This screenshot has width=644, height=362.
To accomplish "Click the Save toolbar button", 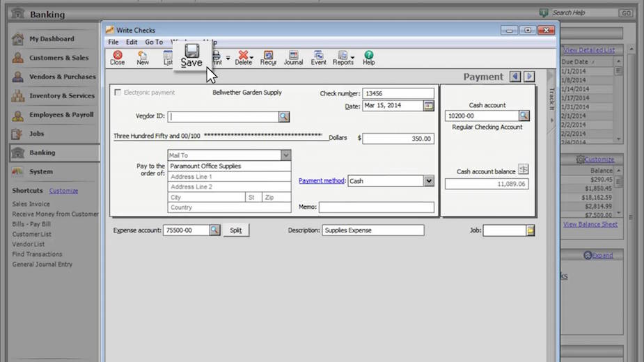I will 191,56.
